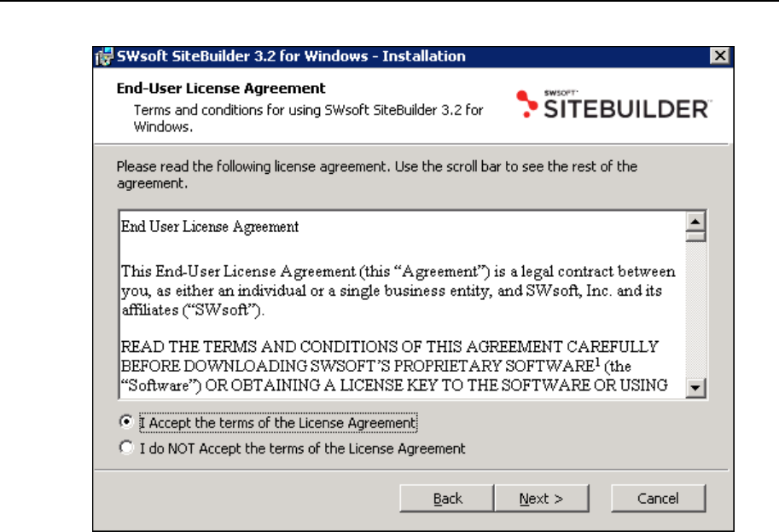Click the license scrollbar down arrow
Viewport: 779px width, 532px height.
coord(695,388)
